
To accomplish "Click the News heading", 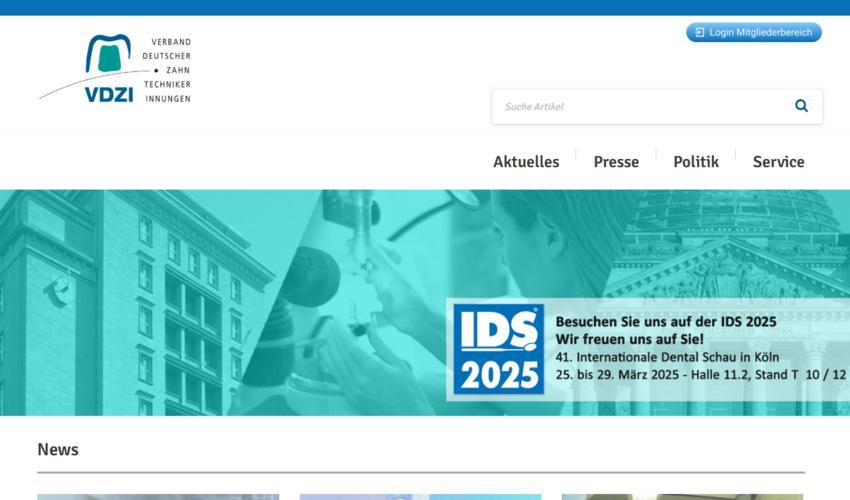I will [58, 450].
